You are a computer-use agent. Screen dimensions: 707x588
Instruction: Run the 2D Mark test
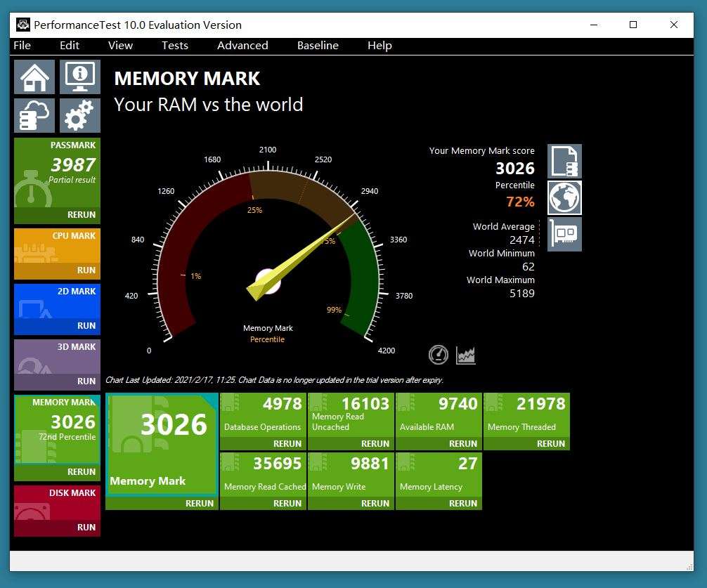[x=86, y=326]
